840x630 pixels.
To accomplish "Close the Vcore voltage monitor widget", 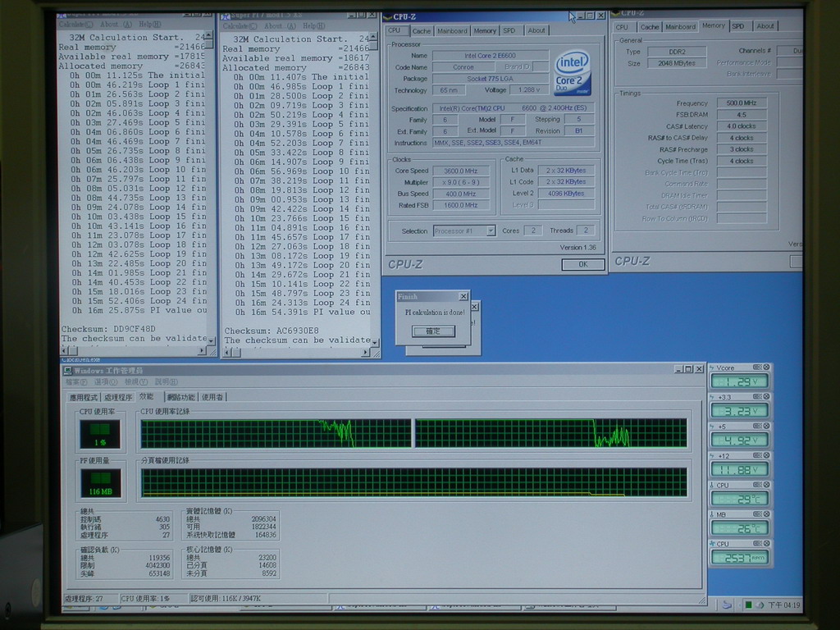I will pos(767,367).
